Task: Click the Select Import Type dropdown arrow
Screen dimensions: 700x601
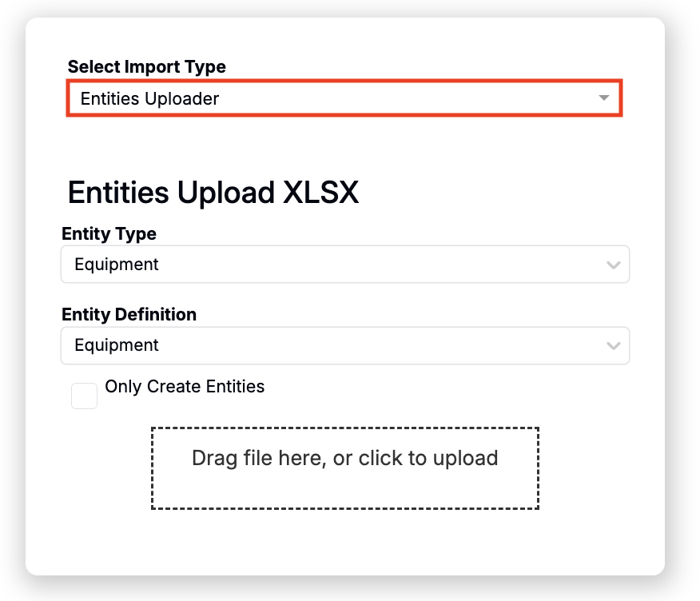Action: 604,98
